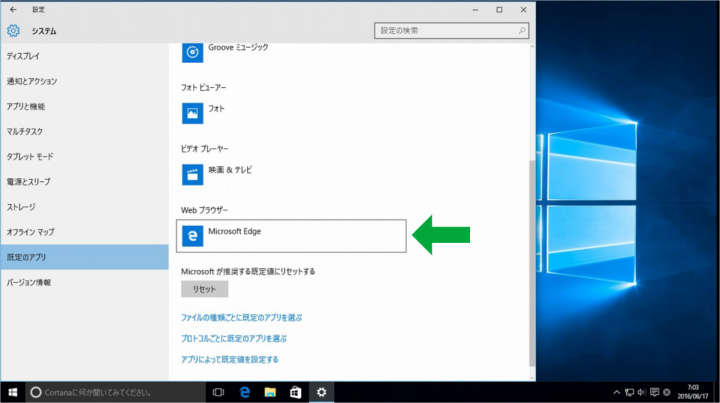Click the taskbar clock and date
Screen dimensions: 720x403
[693, 392]
